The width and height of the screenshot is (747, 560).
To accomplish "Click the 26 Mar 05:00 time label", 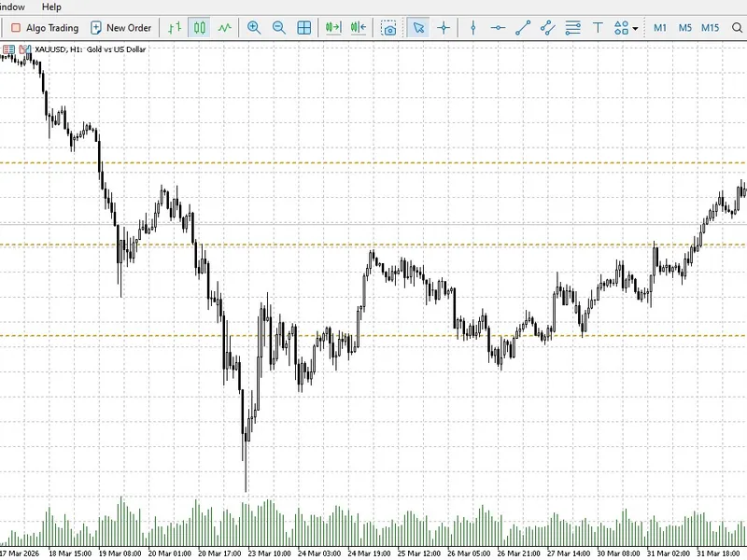I will click(469, 553).
